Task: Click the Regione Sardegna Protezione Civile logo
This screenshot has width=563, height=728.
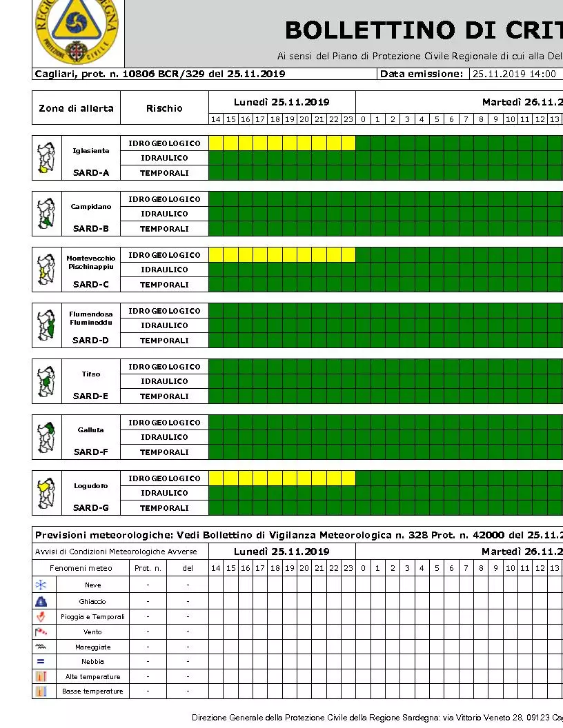Action: pos(77,31)
